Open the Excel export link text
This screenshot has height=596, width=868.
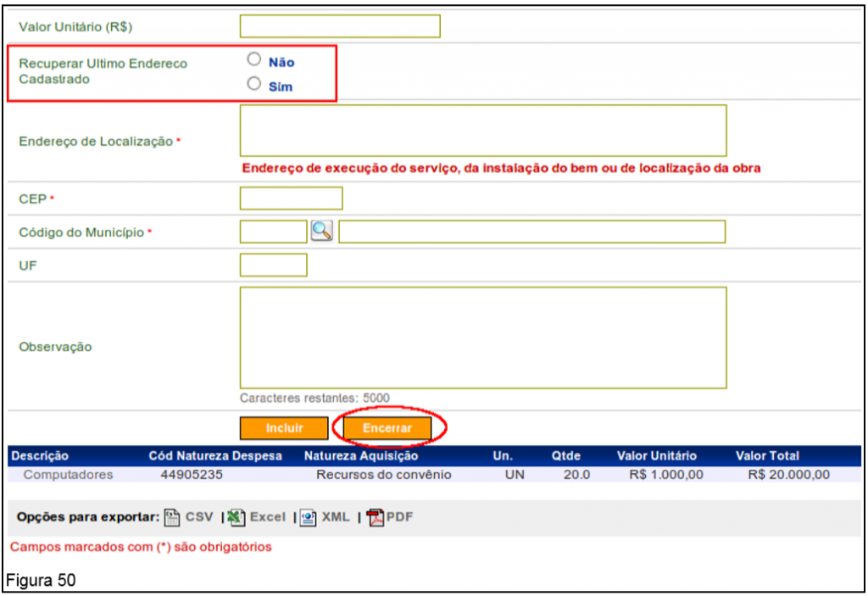(x=267, y=517)
